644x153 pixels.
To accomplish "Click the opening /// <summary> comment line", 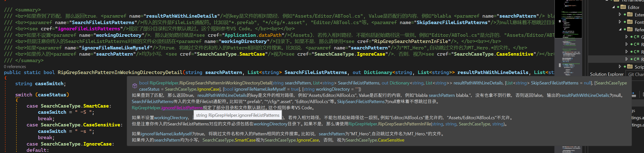I will [22, 10].
